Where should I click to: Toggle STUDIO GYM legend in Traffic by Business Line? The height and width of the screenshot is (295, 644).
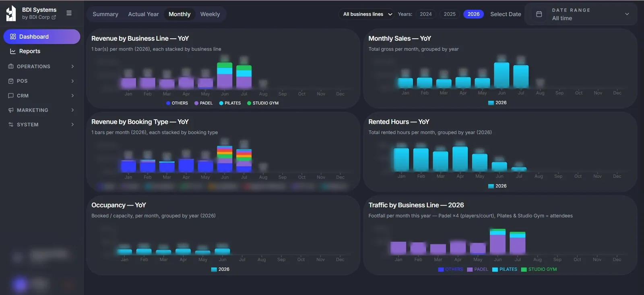point(539,270)
